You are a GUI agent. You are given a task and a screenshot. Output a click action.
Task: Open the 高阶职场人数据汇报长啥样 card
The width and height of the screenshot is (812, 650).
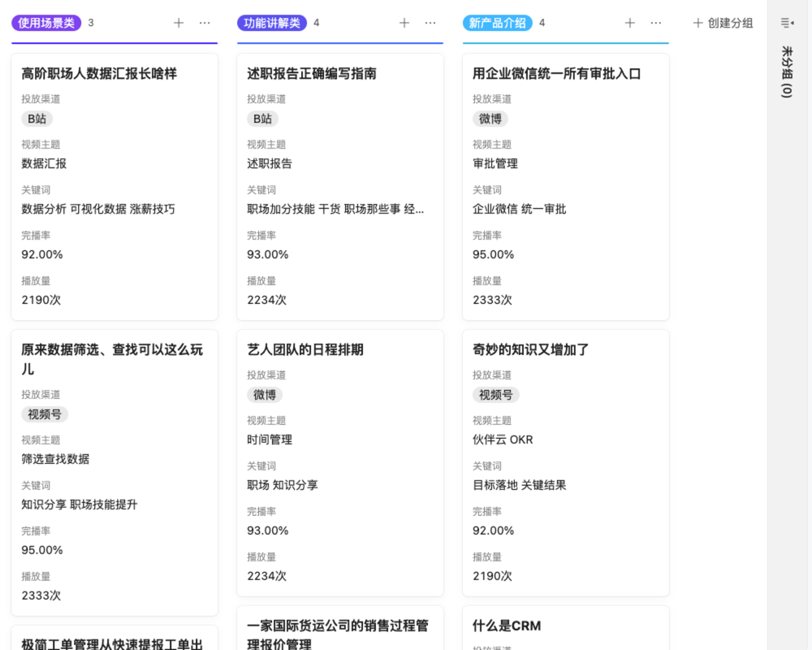(114, 73)
